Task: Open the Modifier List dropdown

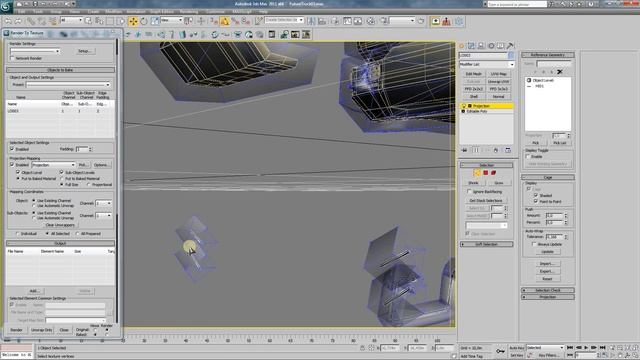Action: [x=487, y=64]
